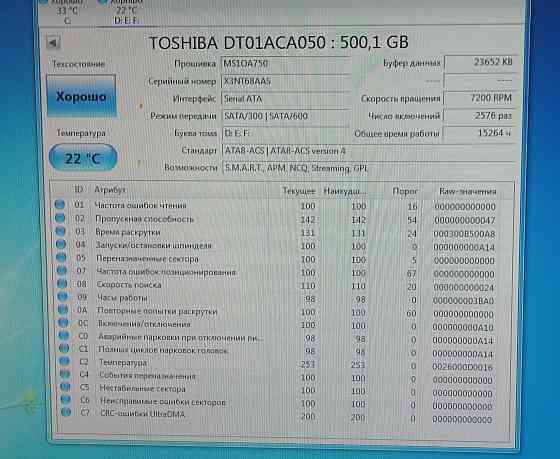Image resolution: width=560 pixels, height=459 pixels.
Task: Click the TOSHIBA DT01ACA050 disk title
Action: [x=278, y=43]
